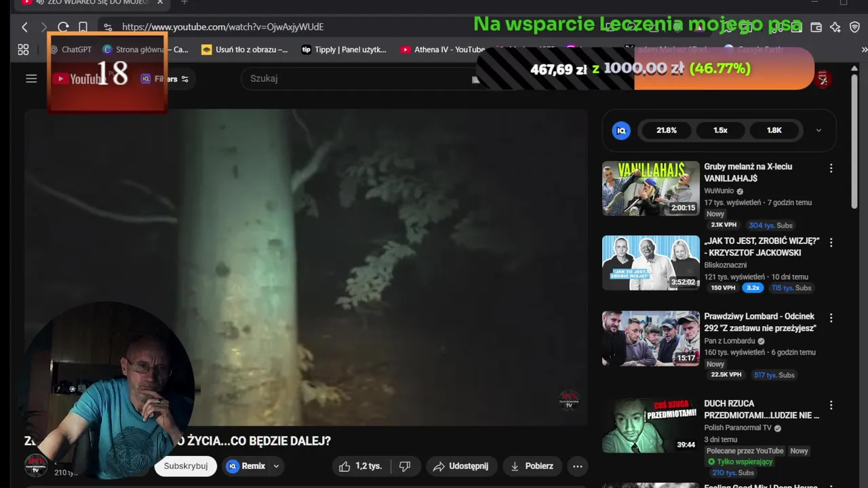Click the '304 tys. Subs' badge

tap(770, 225)
